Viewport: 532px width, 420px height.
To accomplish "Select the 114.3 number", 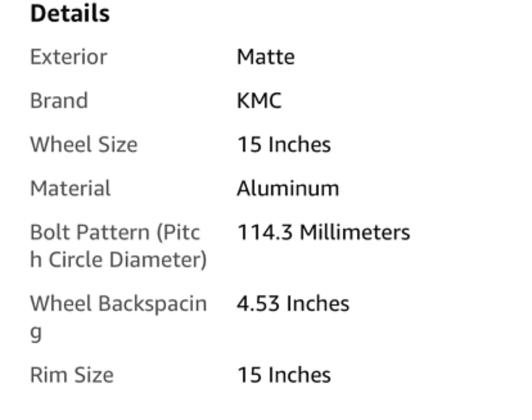I will coord(265,232).
